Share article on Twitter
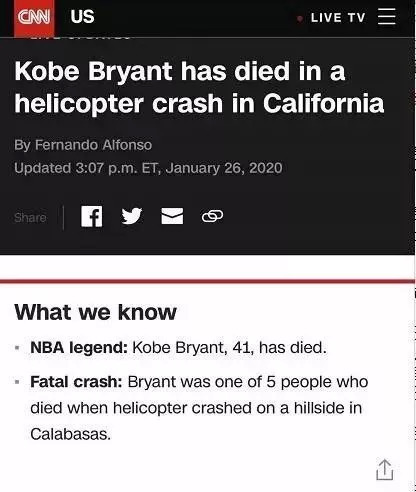This screenshot has width=416, height=492. click(x=132, y=216)
